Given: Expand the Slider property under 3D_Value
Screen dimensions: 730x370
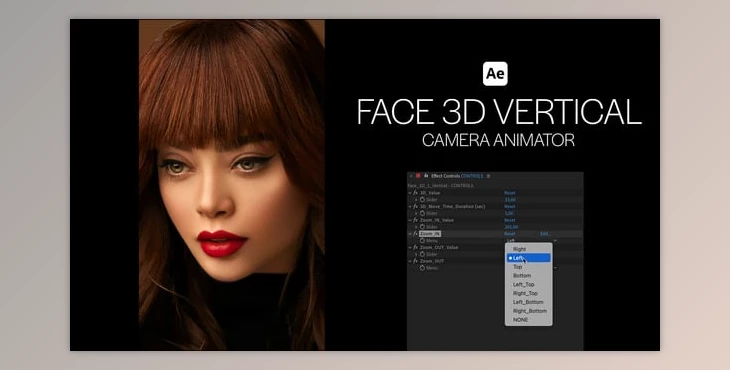Looking at the screenshot, I should click(416, 199).
